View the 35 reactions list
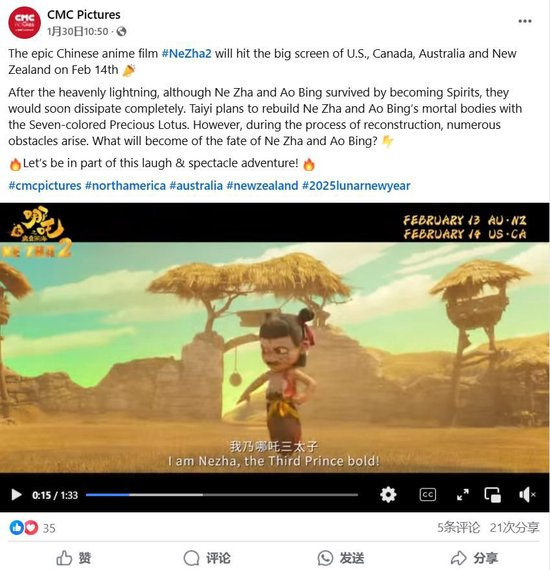Viewport: 550px width, 570px height. [32, 527]
